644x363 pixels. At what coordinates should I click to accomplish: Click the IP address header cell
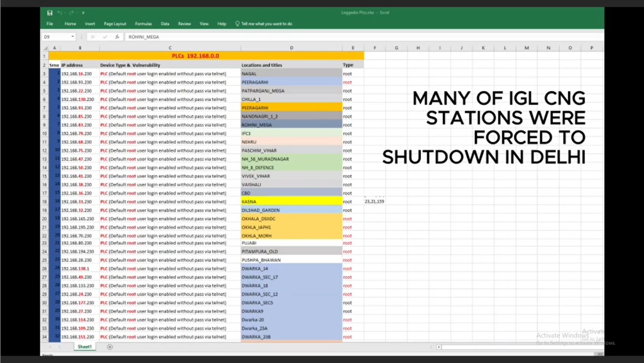[x=80, y=65]
